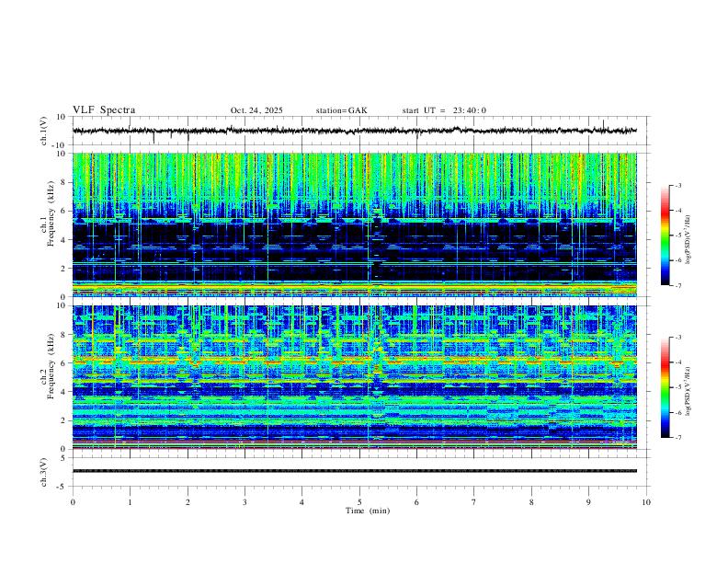
Task: Select the date text "Oct. 24, 2025"
Action: pyautogui.click(x=256, y=110)
